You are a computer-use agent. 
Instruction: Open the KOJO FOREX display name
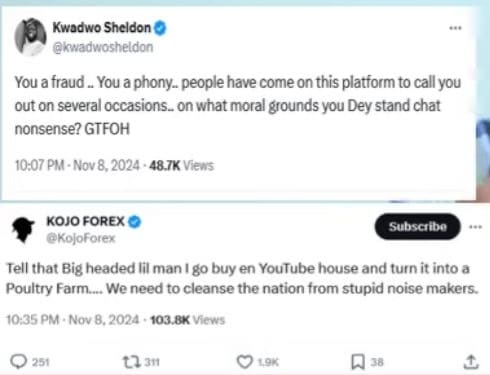click(x=85, y=221)
